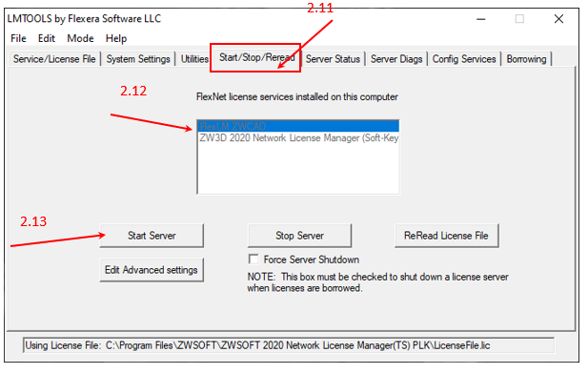The width and height of the screenshot is (588, 374).
Task: Switch to the Config Services tab
Action: [464, 59]
